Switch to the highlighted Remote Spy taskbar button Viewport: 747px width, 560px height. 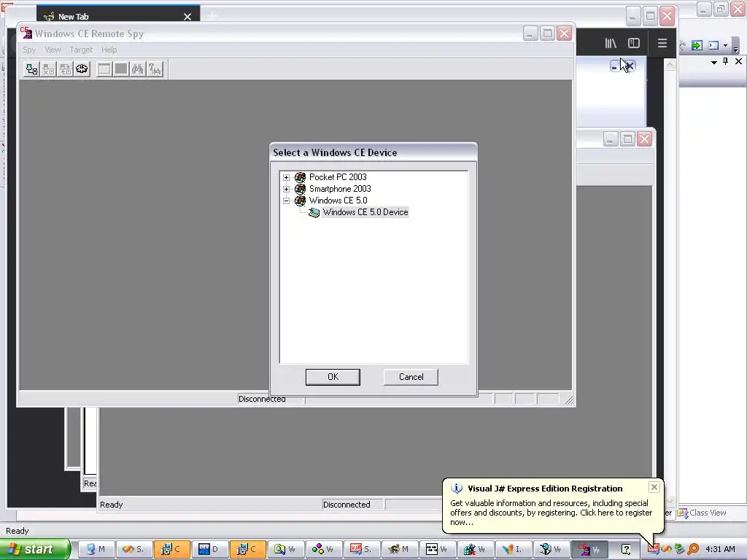589,549
